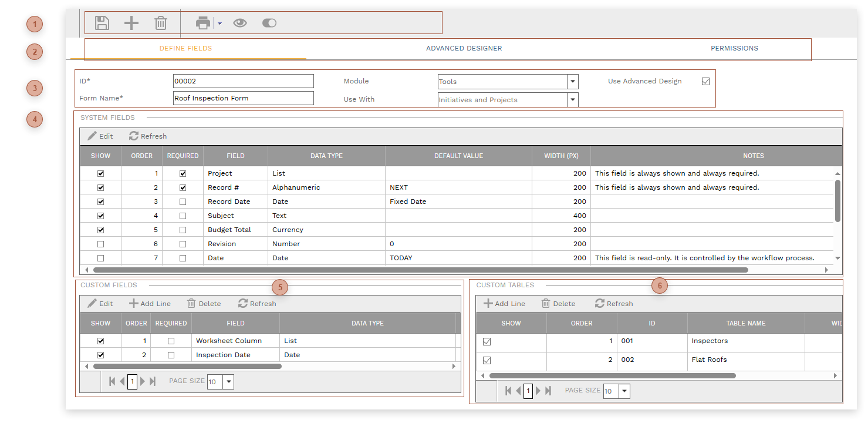
Task: Click the Save icon in the toolbar
Action: click(101, 22)
